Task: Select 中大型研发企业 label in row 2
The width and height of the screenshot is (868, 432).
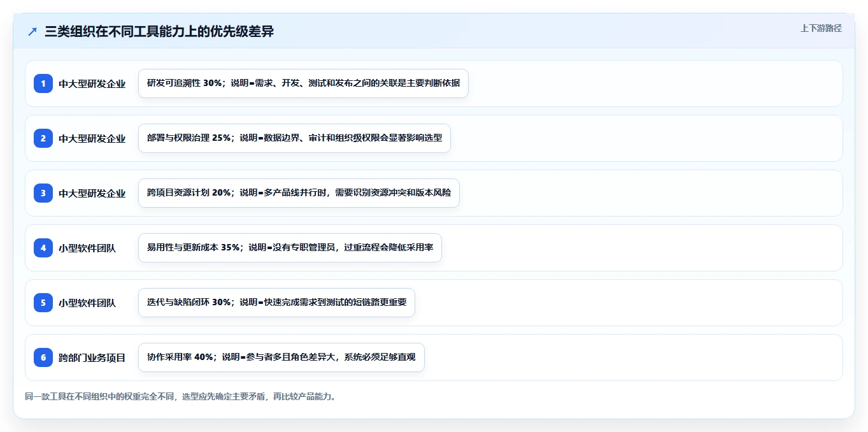Action: point(92,138)
